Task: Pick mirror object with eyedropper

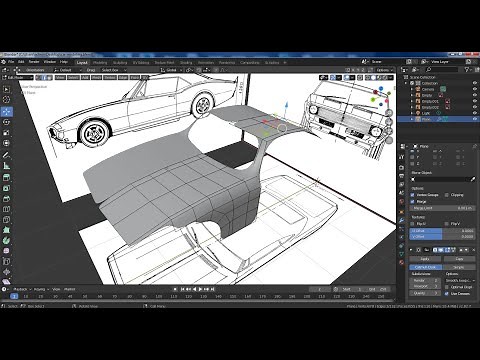Action: (473, 179)
